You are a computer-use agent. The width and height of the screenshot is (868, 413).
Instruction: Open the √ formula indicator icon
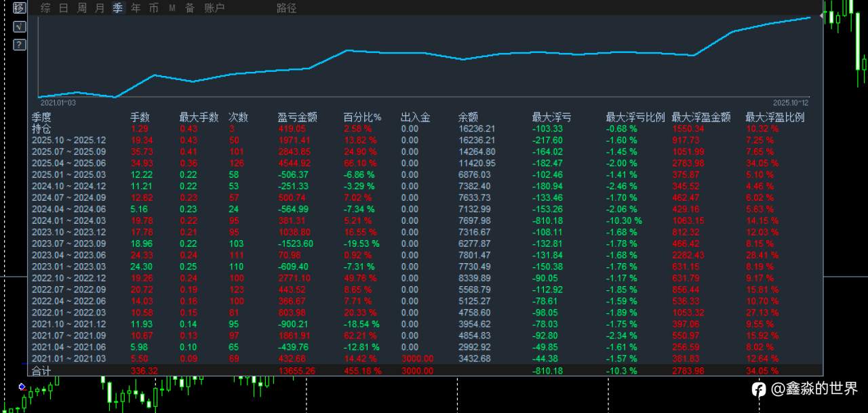[x=20, y=27]
